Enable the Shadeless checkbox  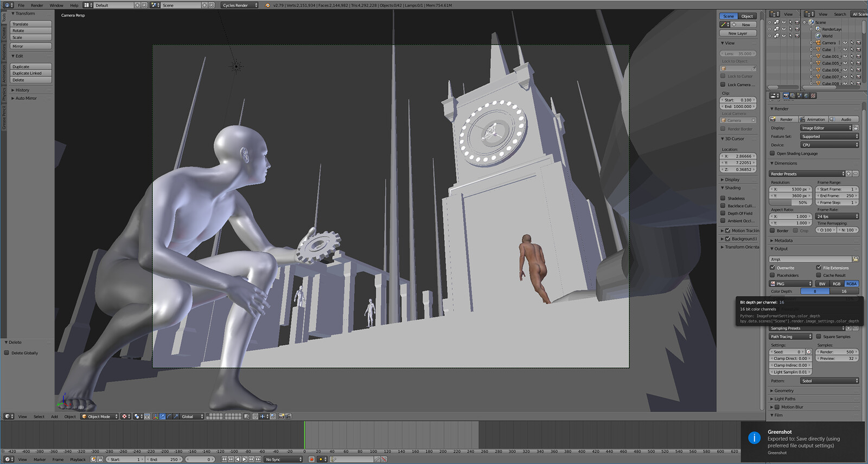723,198
